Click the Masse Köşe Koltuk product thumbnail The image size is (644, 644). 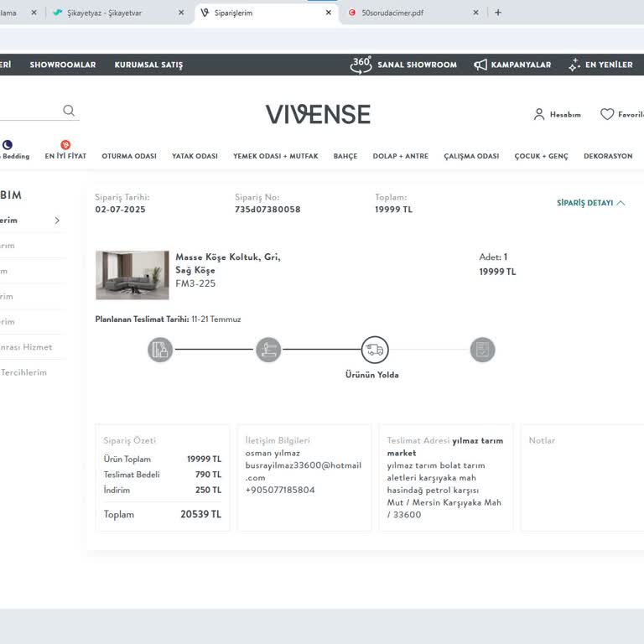[132, 275]
